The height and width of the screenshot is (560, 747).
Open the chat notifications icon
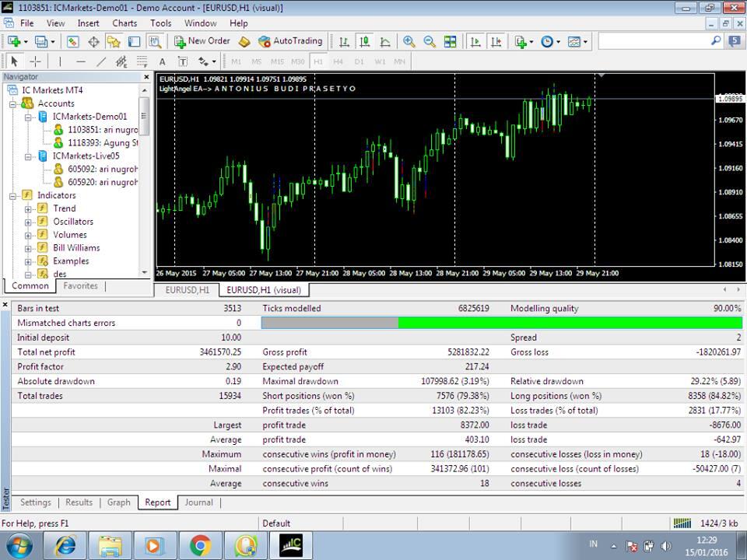734,41
